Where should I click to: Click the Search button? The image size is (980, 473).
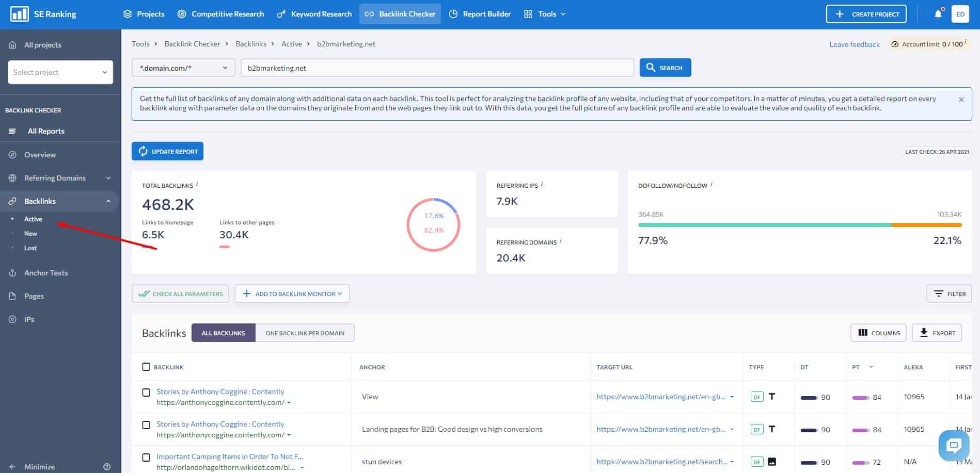665,68
